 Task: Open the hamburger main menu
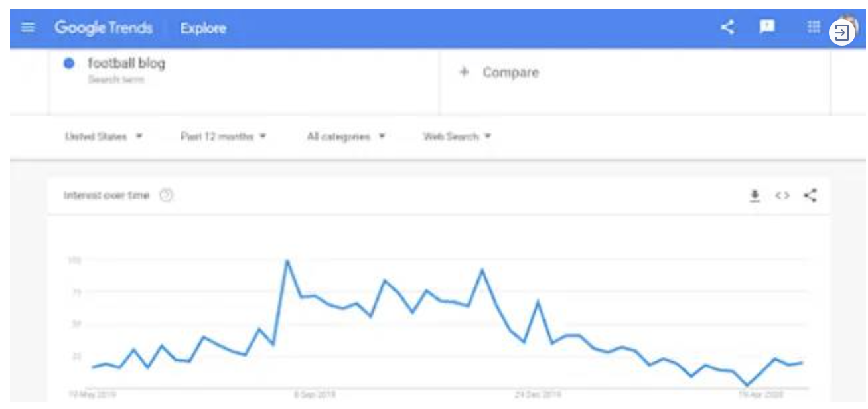pos(27,28)
